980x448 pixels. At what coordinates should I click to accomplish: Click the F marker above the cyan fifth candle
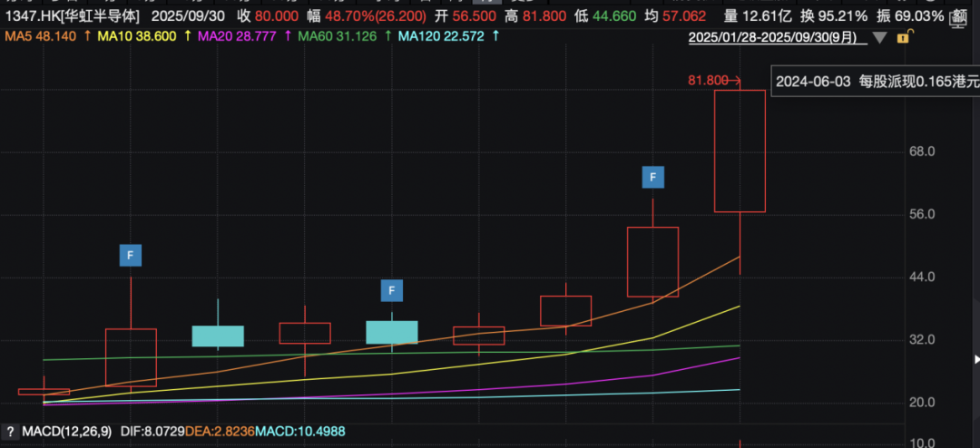coord(392,290)
